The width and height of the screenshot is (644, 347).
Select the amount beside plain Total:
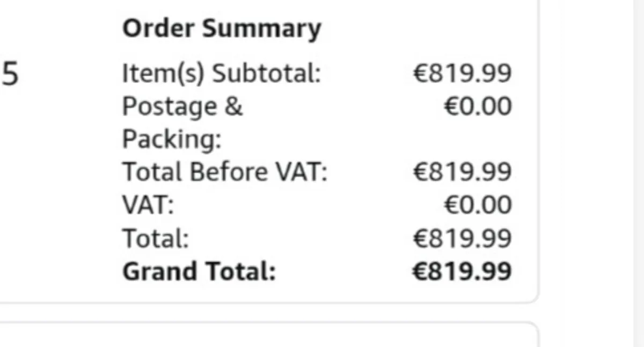pyautogui.click(x=462, y=238)
